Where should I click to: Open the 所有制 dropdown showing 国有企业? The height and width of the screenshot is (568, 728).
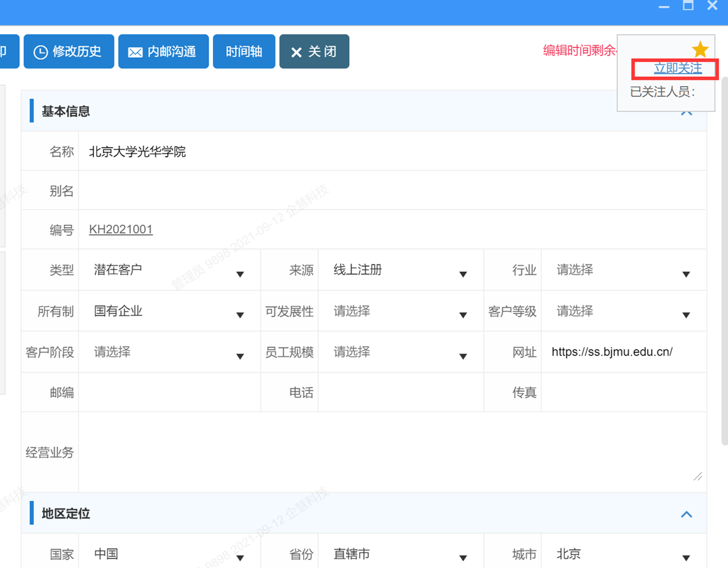pyautogui.click(x=170, y=311)
